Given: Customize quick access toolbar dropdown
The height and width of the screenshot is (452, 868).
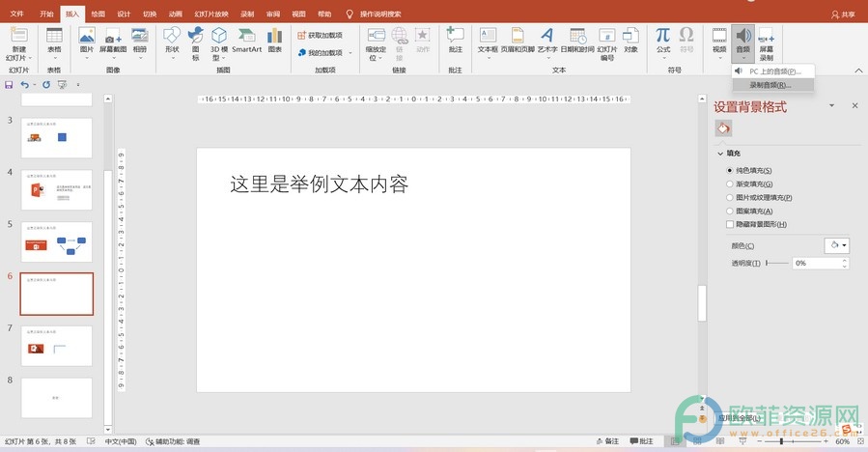Looking at the screenshot, I should 78,85.
